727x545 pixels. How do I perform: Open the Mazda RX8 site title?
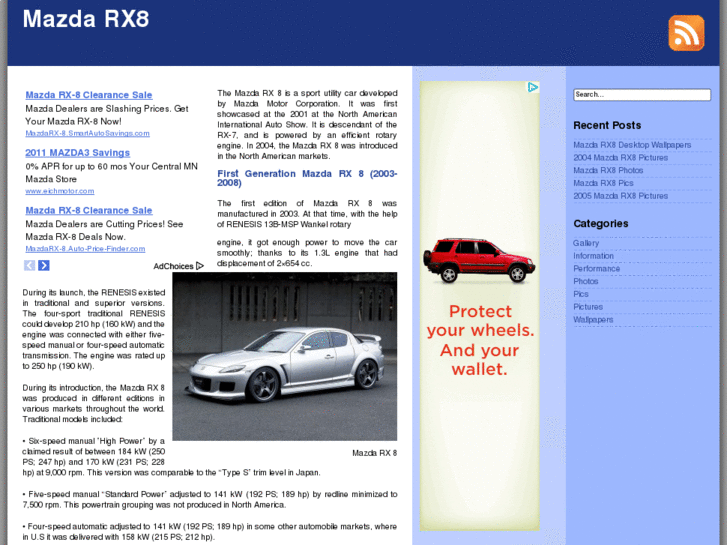[x=86, y=19]
